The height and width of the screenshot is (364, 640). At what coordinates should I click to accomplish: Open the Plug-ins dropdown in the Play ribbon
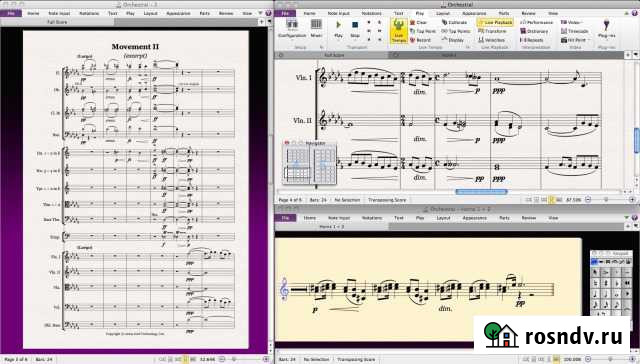607,29
